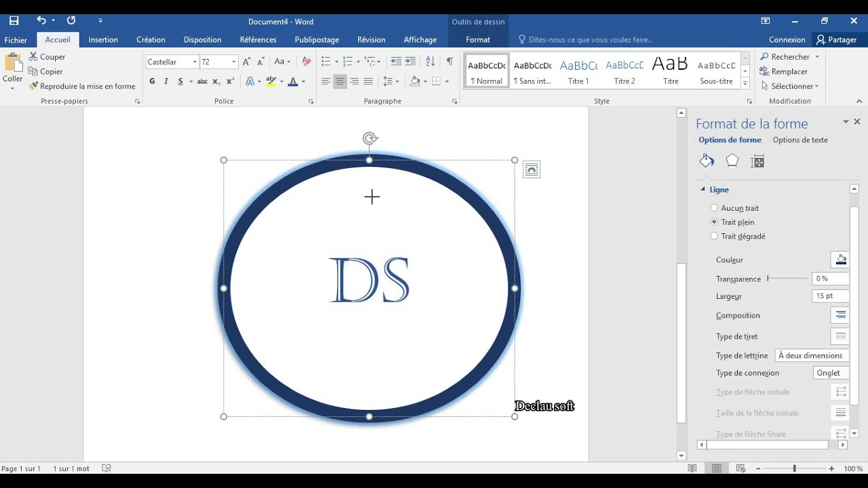Show paragraph marks (pilcrow)
Screen dimensions: 868x488
click(x=450, y=62)
